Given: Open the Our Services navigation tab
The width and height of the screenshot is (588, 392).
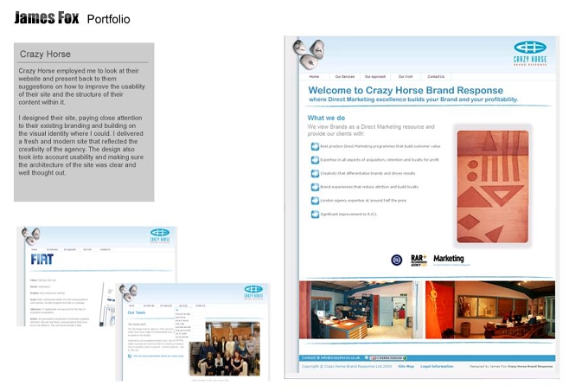Looking at the screenshot, I should point(345,76).
